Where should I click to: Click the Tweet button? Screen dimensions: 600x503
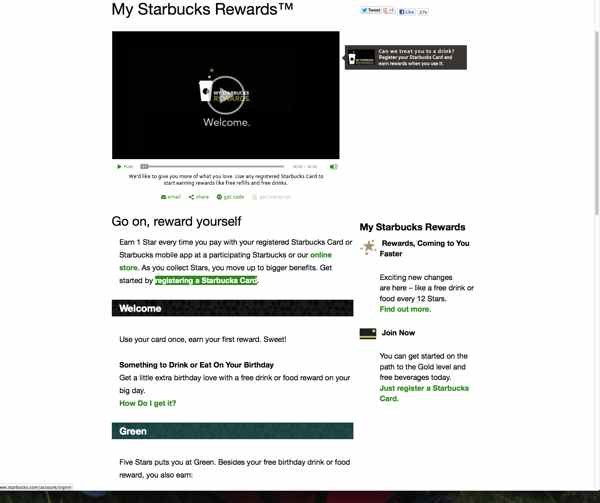pyautogui.click(x=370, y=11)
